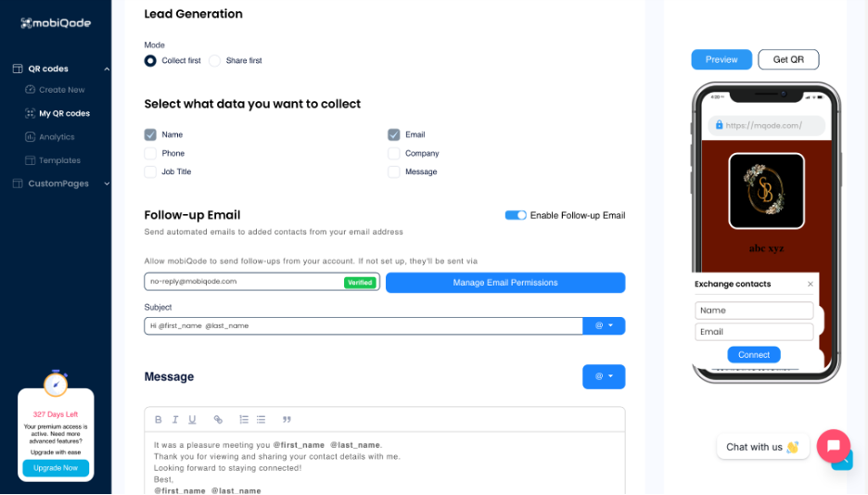
Task: Underline text in the message editor
Action: coord(192,420)
